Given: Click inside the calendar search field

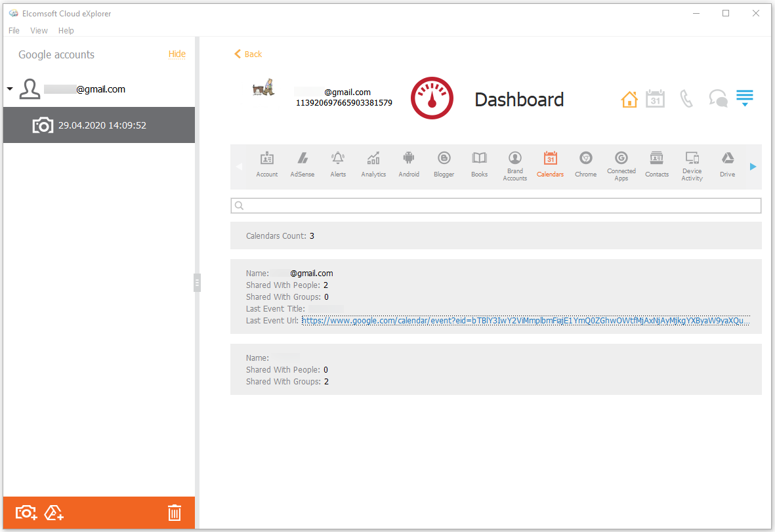Looking at the screenshot, I should point(495,205).
